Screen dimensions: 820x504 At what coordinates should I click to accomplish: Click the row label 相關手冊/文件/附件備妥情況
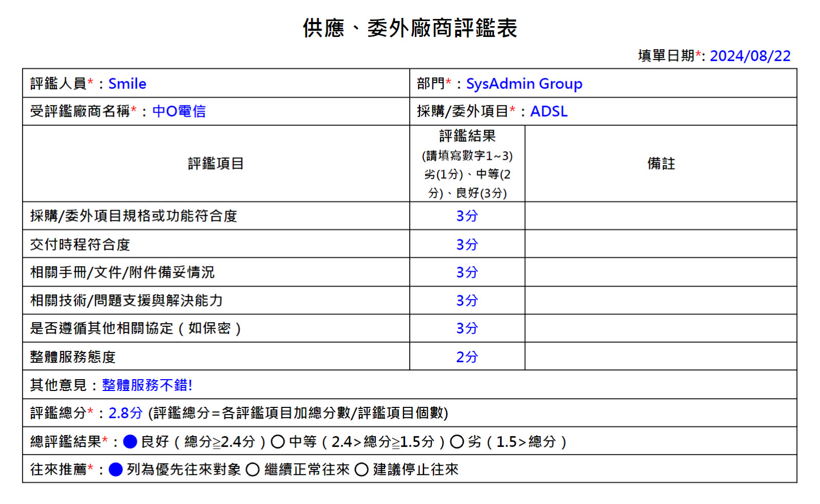tap(122, 272)
